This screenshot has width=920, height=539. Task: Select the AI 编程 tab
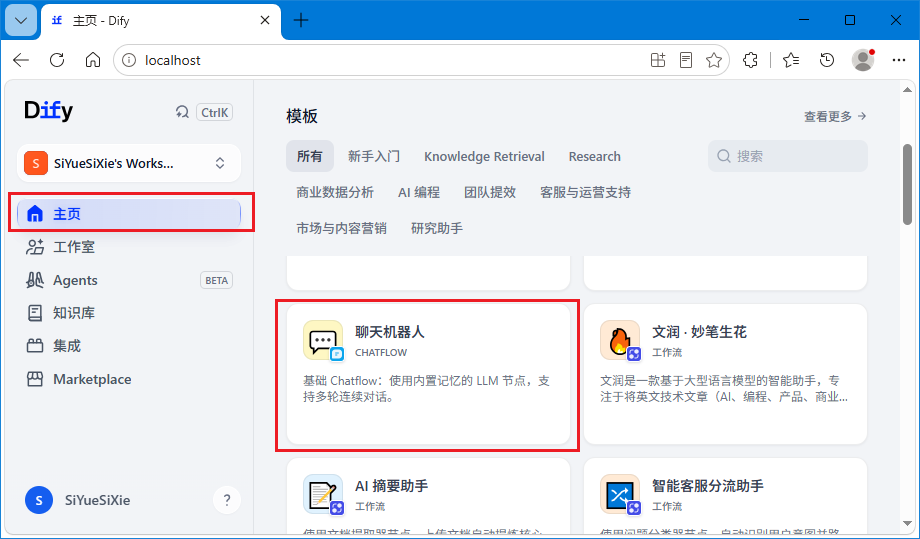pyautogui.click(x=419, y=192)
